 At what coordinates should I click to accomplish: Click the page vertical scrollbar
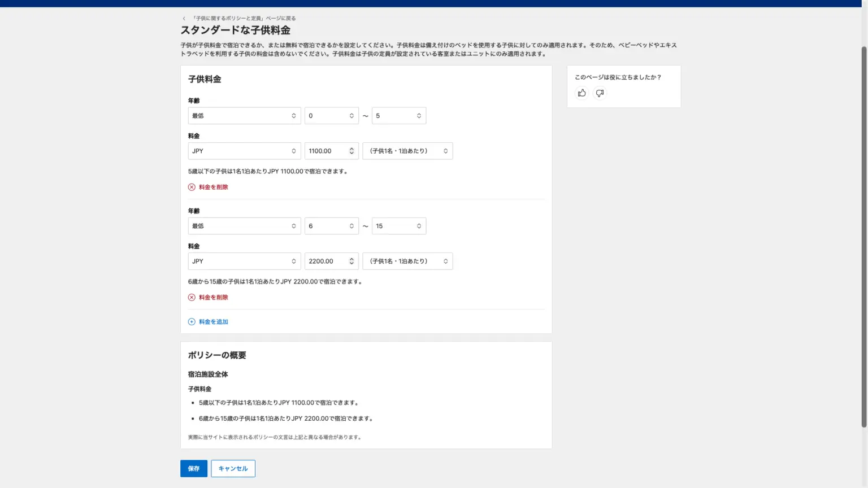tap(863, 237)
